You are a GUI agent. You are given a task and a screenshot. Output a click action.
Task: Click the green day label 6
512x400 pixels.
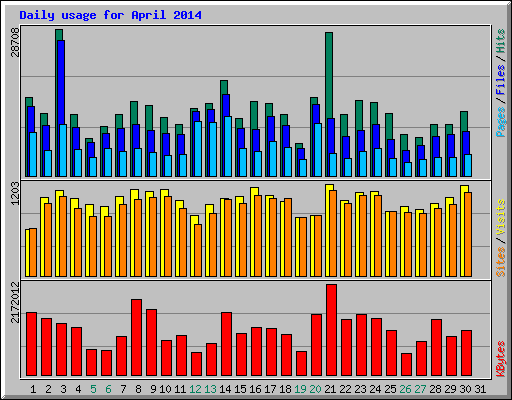coord(108,389)
